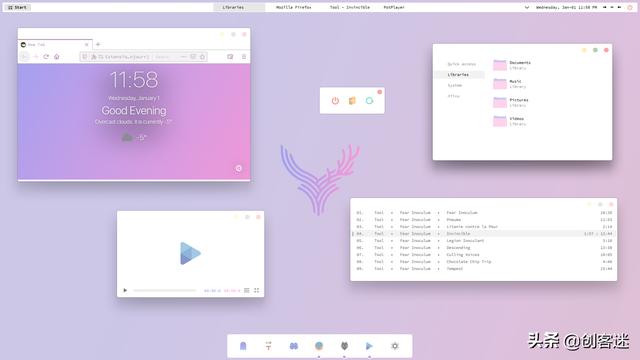Launch the ghost icon in the dock
Screen dimensions: 640x360
[x=243, y=346]
